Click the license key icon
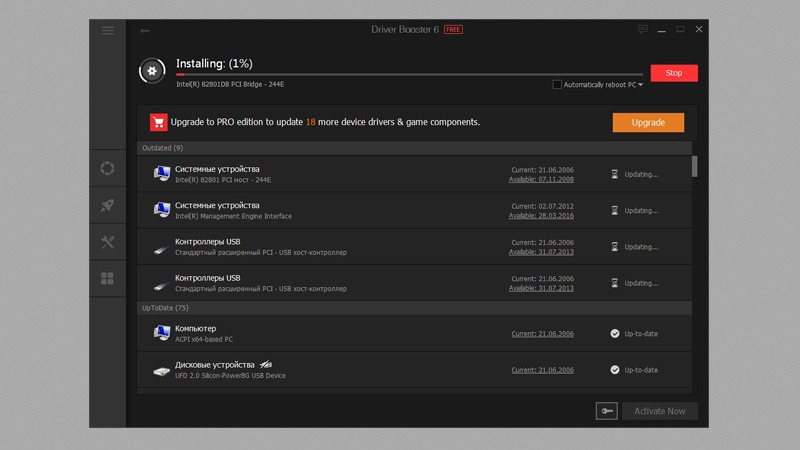Screen dimensions: 800x450 point(607,411)
